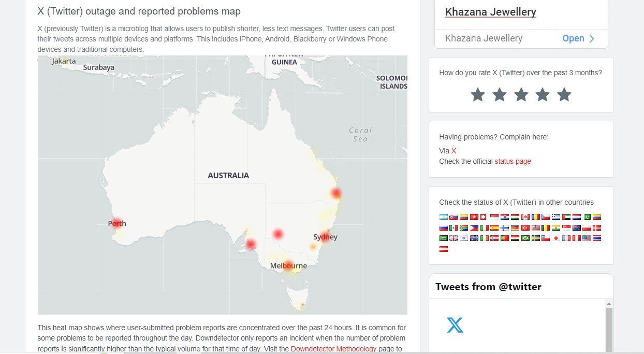Give a three-star rating

pyautogui.click(x=521, y=94)
